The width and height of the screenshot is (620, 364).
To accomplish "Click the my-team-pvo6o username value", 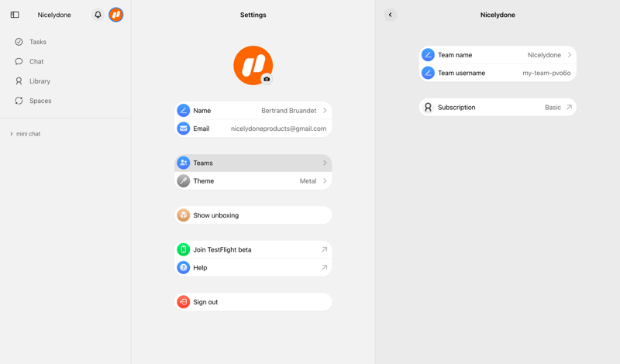I will 546,73.
